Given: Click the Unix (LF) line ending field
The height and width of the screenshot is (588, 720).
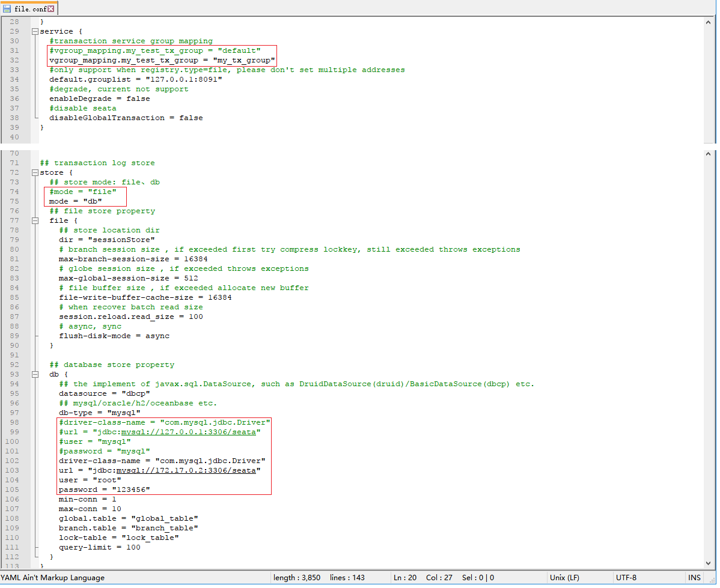Looking at the screenshot, I should 564,577.
